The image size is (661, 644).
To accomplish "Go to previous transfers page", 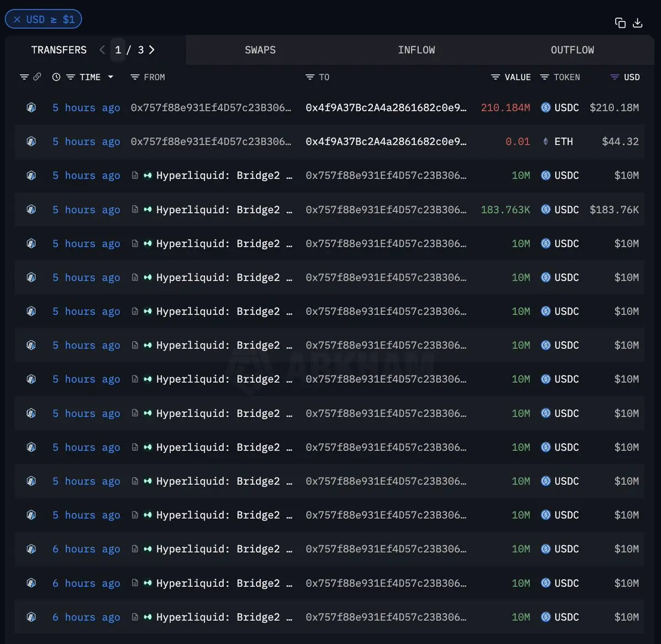I will tap(102, 50).
